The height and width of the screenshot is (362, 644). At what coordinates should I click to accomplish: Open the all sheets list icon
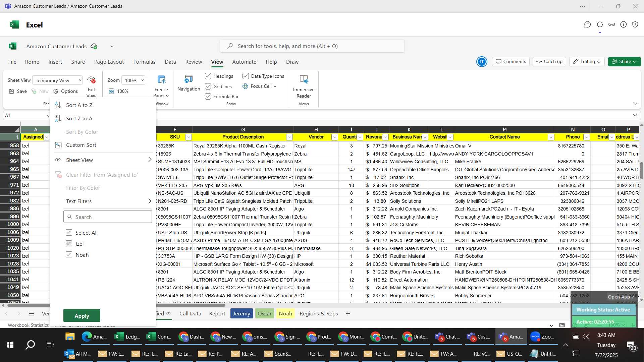(x=32, y=314)
